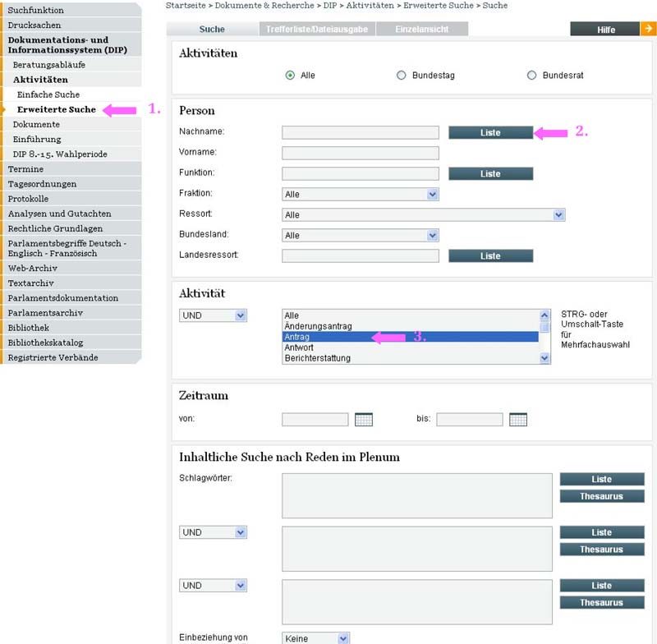Select the Alle radio button
Viewport: 657px width, 644px height.
[290, 76]
